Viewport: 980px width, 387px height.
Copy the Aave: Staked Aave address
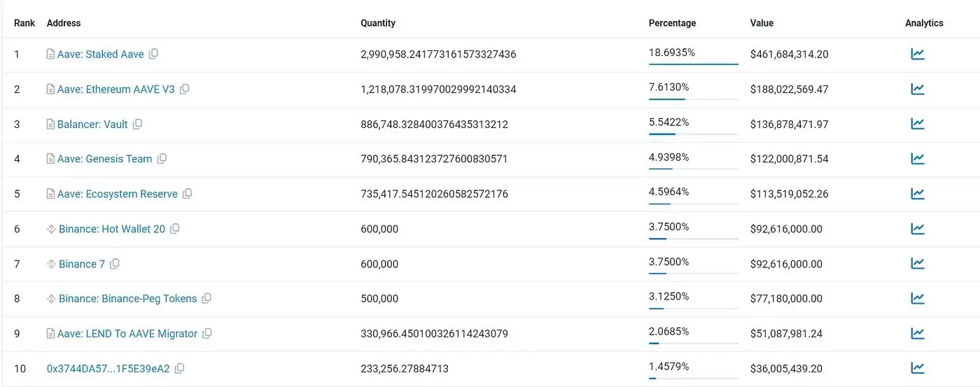[x=153, y=54]
